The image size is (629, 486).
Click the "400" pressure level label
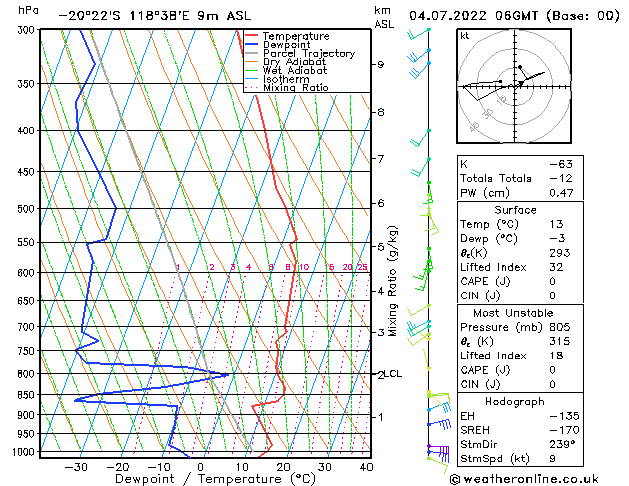[28, 131]
